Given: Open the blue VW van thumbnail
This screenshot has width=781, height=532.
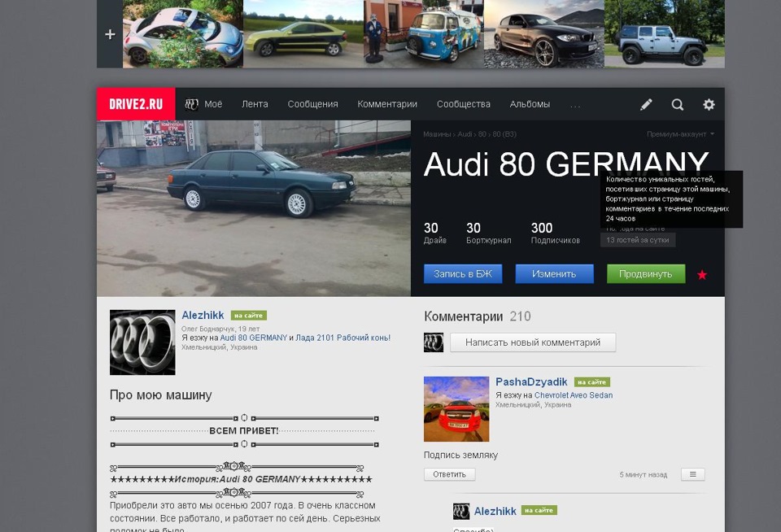Looking at the screenshot, I should [x=424, y=34].
